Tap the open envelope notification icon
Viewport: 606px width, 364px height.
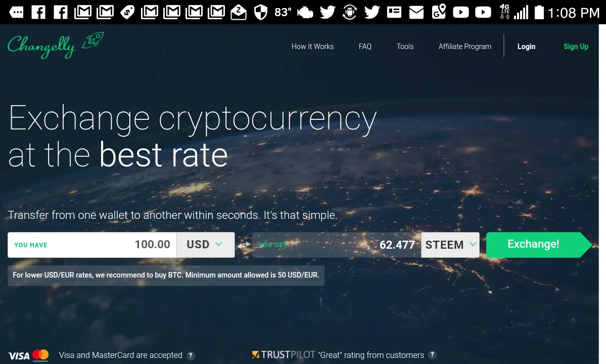pos(239,12)
